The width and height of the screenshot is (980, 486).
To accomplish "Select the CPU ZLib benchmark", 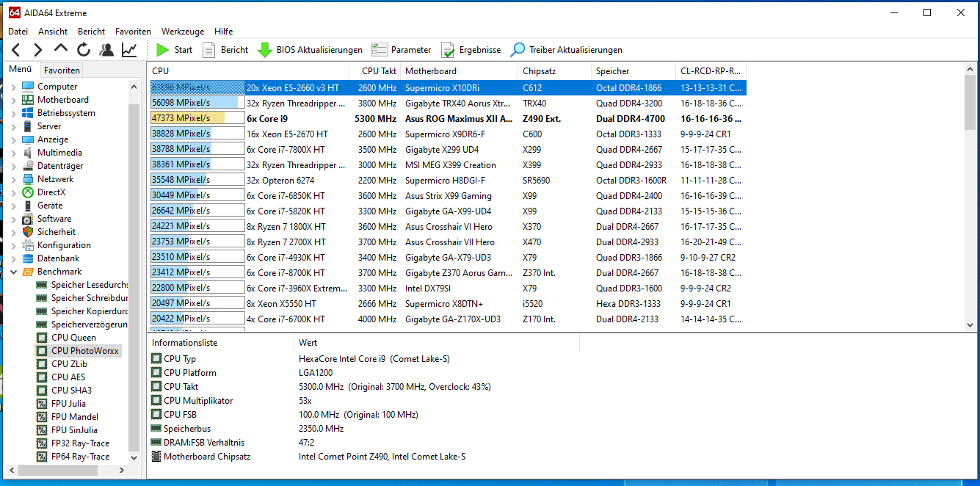I will pos(69,364).
